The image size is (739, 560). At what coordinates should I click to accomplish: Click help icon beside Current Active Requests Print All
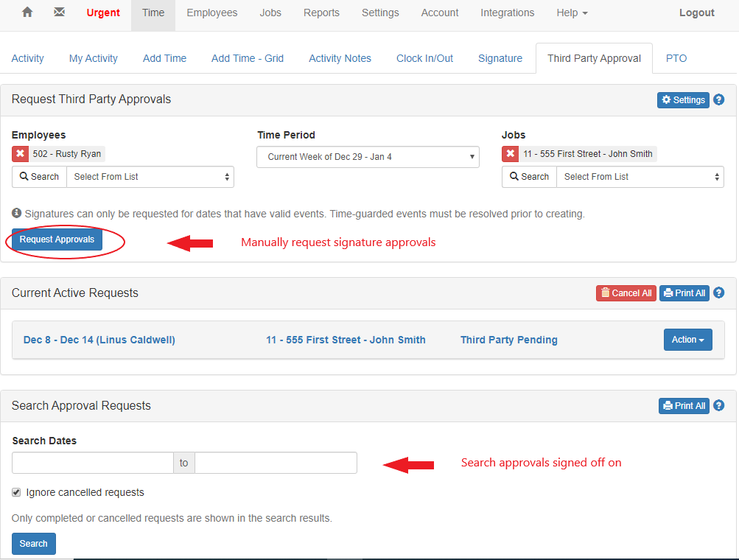tap(719, 293)
